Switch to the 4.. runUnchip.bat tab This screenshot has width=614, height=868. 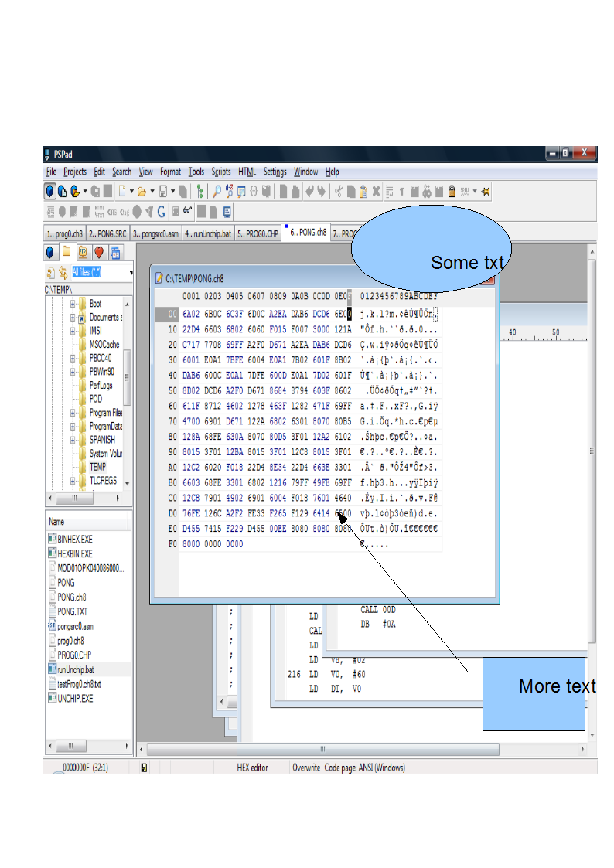click(x=207, y=233)
